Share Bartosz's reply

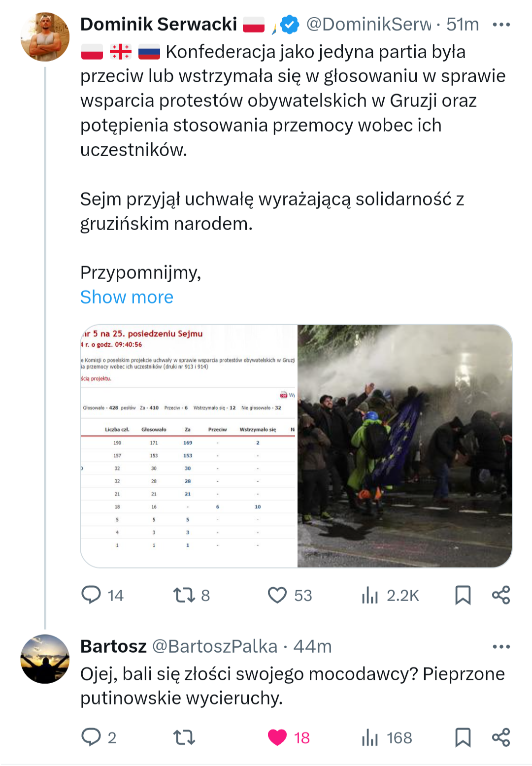click(x=501, y=737)
